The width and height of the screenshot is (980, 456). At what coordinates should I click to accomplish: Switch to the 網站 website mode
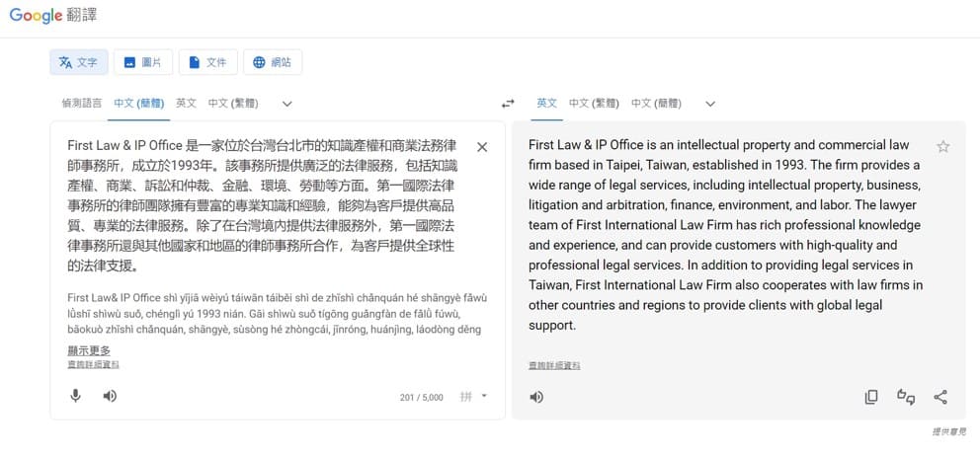[x=273, y=62]
